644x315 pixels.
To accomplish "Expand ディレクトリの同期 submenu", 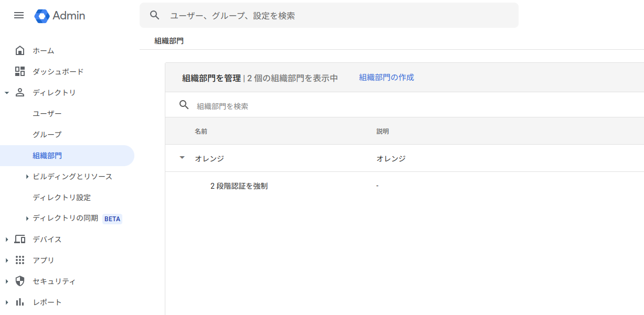I will pos(27,219).
